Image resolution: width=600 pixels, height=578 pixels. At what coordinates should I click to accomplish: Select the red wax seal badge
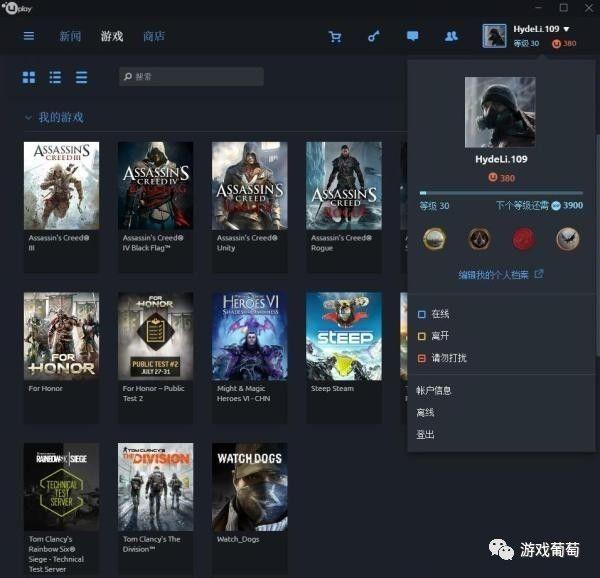pos(523,239)
